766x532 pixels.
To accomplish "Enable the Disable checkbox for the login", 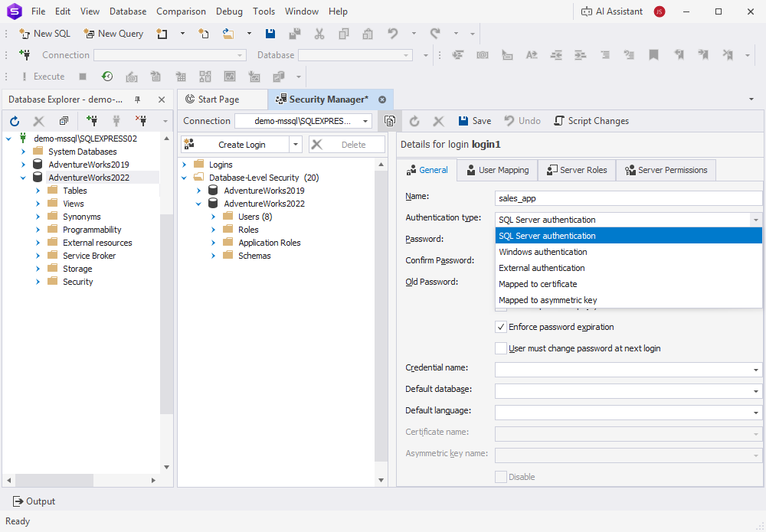I will pyautogui.click(x=501, y=476).
